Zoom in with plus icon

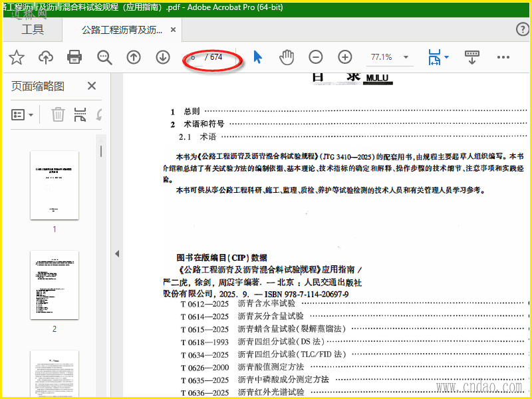[x=345, y=57]
